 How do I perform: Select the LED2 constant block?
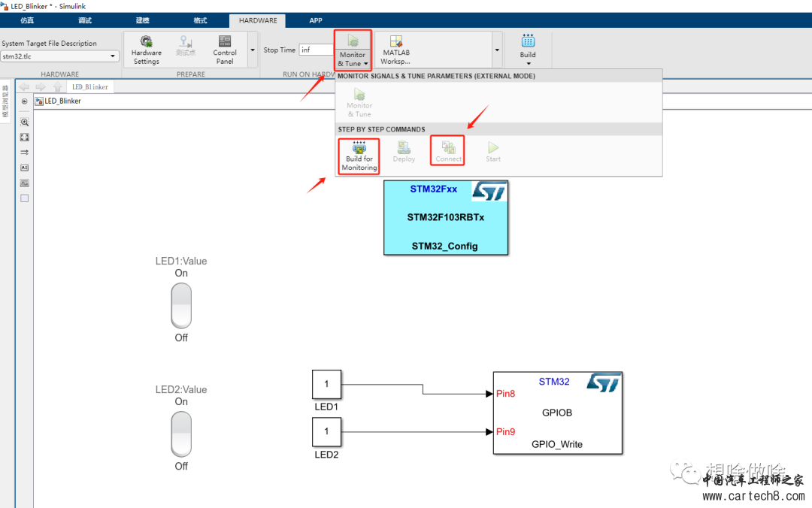(x=327, y=432)
